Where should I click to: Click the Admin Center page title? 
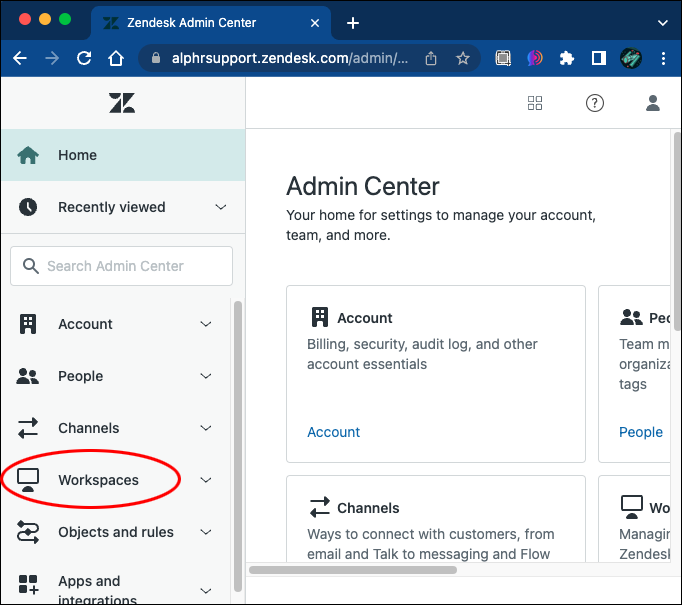363,187
